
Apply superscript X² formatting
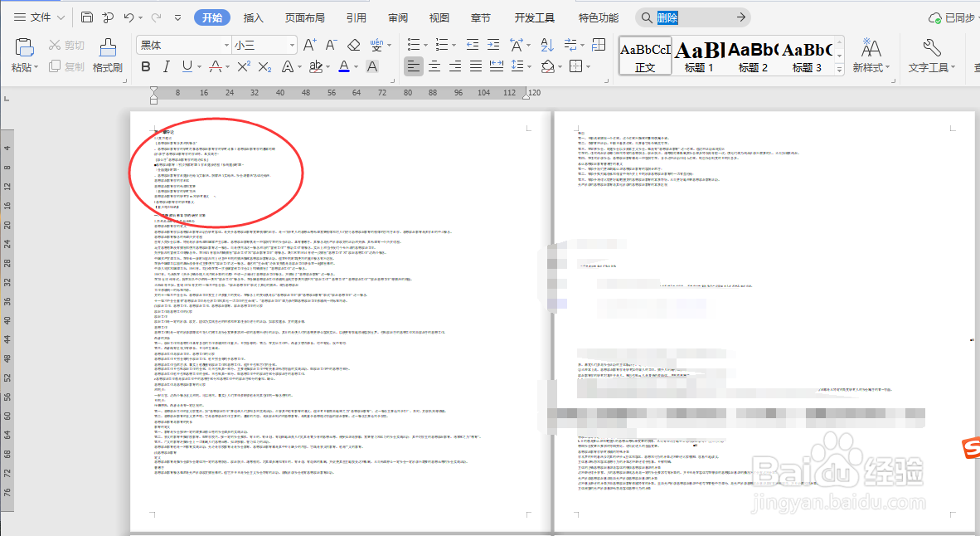(244, 66)
